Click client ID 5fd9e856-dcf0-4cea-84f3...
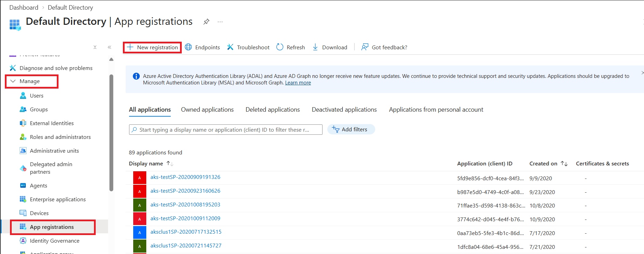The image size is (644, 254). 490,178
